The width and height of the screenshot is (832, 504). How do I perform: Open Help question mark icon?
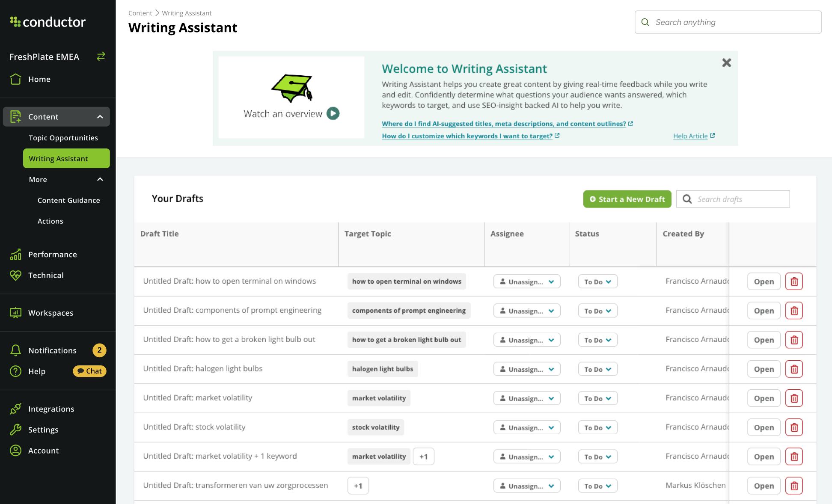pos(16,371)
